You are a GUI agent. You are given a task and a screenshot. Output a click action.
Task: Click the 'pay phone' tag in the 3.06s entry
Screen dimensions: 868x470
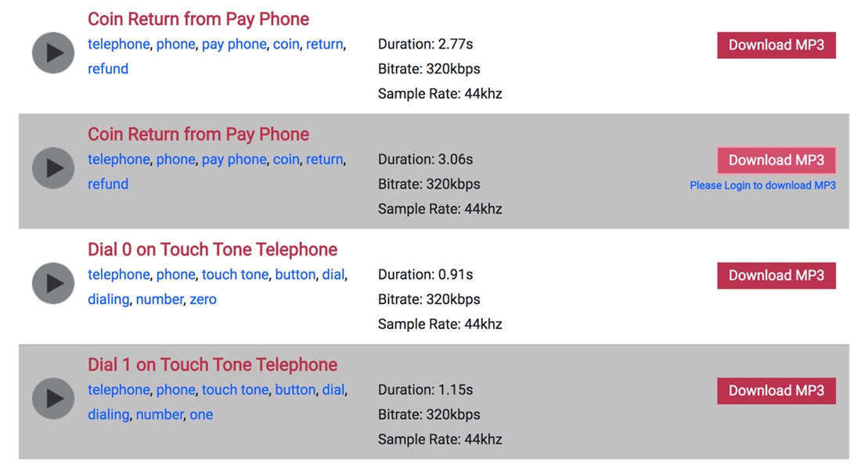(234, 160)
